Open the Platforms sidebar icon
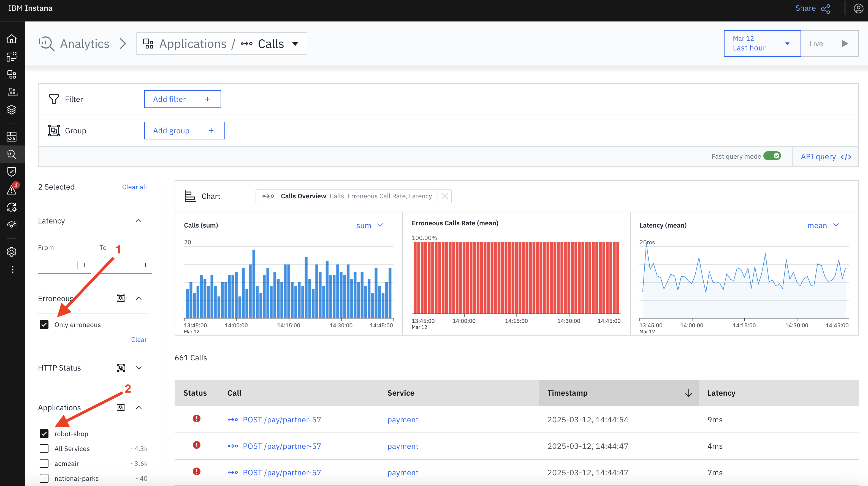The width and height of the screenshot is (868, 486). coord(12,92)
